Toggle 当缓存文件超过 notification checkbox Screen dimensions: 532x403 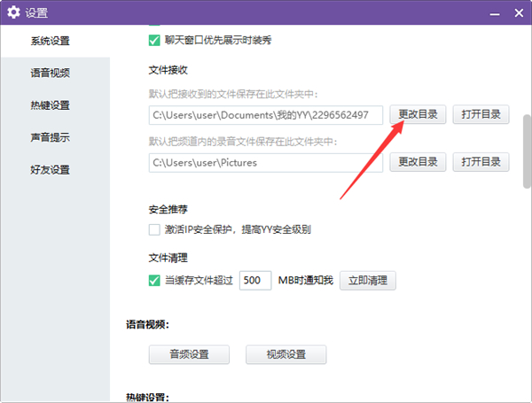pos(154,280)
